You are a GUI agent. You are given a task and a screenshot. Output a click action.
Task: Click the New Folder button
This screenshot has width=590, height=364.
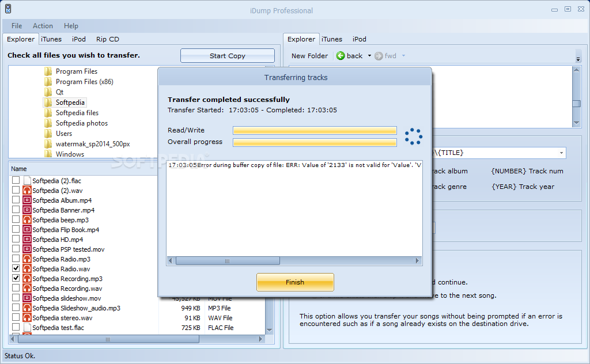coord(309,56)
